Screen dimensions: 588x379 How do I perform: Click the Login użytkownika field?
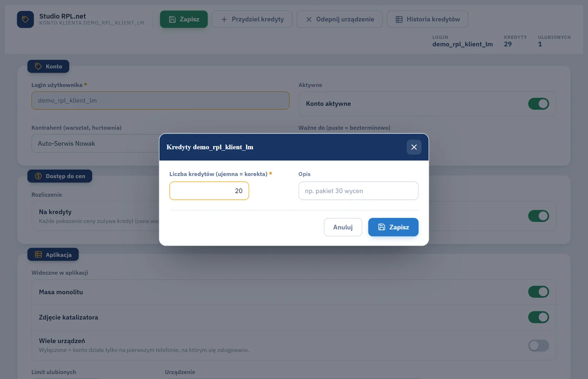[x=160, y=101]
